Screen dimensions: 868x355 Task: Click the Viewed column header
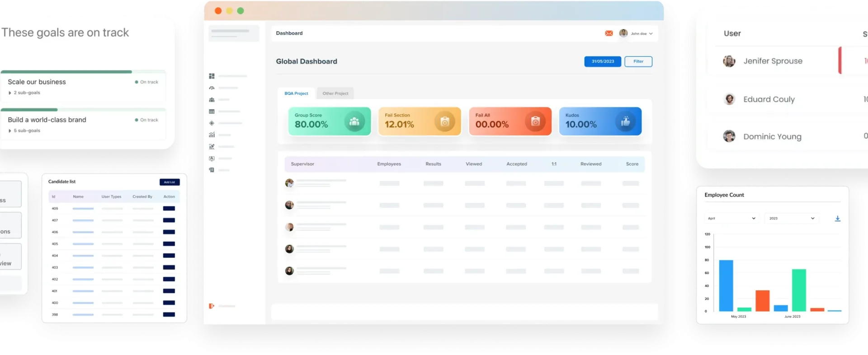(x=474, y=164)
